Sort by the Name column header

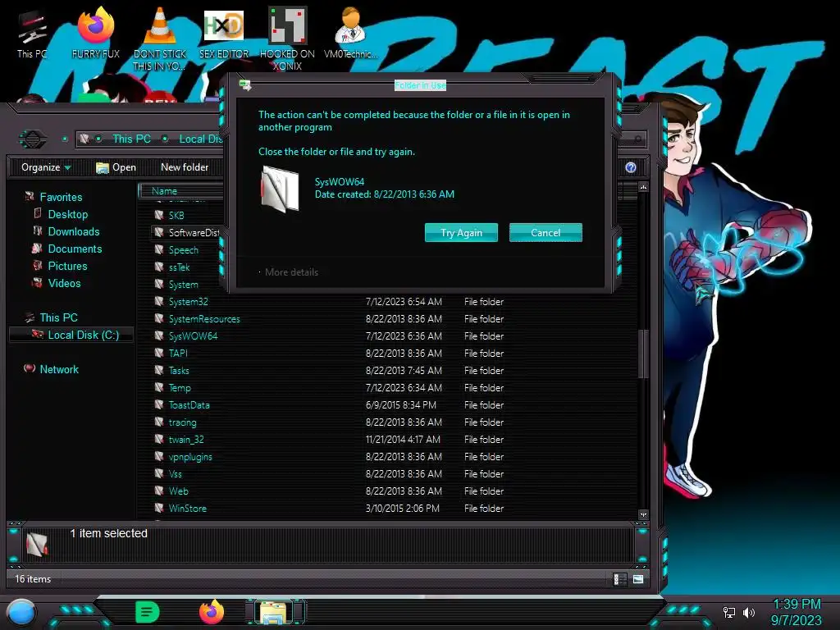click(x=164, y=190)
